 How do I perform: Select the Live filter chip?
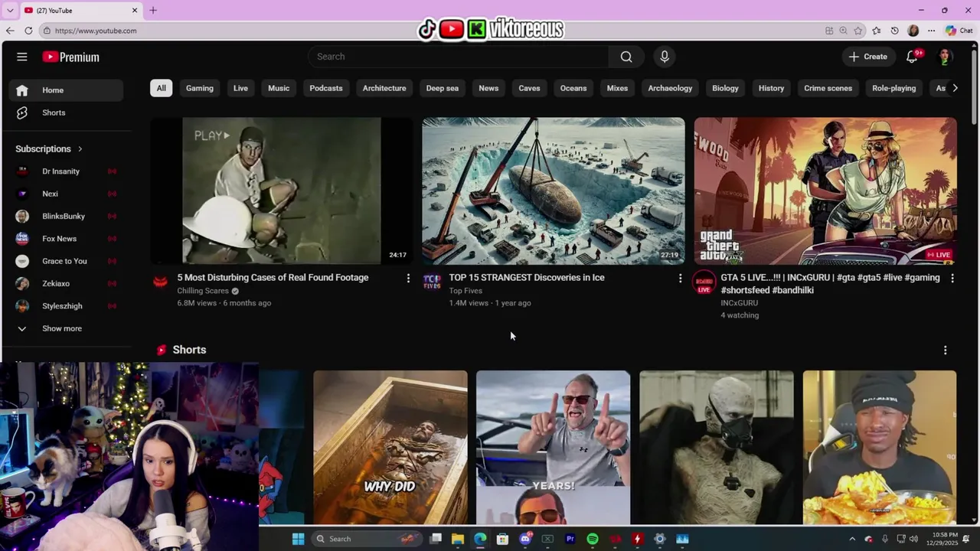tap(240, 88)
